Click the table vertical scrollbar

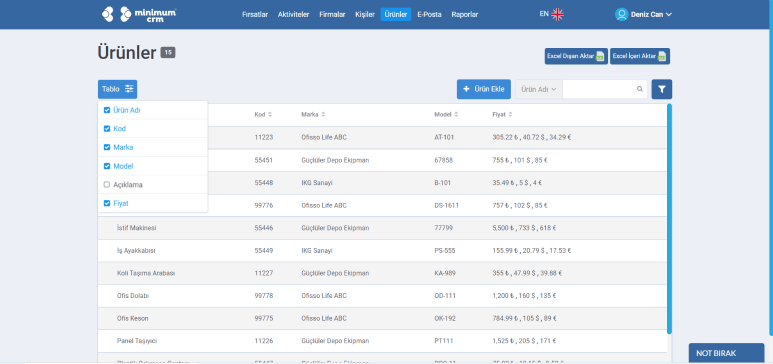click(x=669, y=218)
